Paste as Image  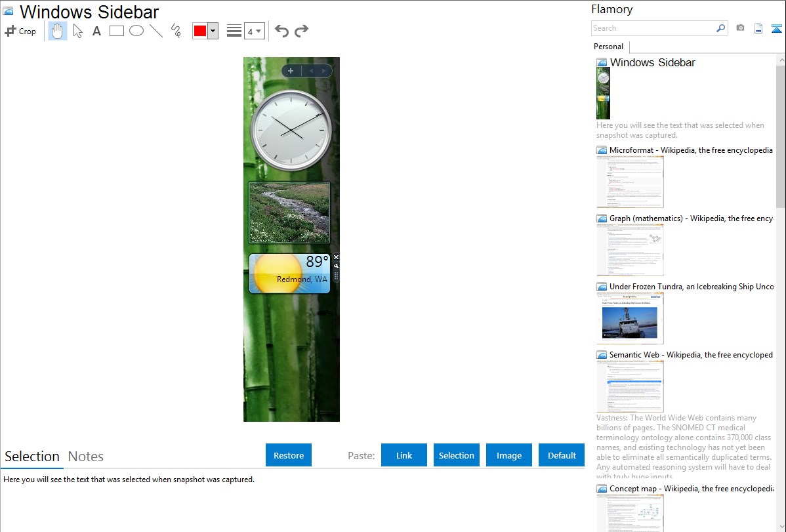pyautogui.click(x=508, y=455)
